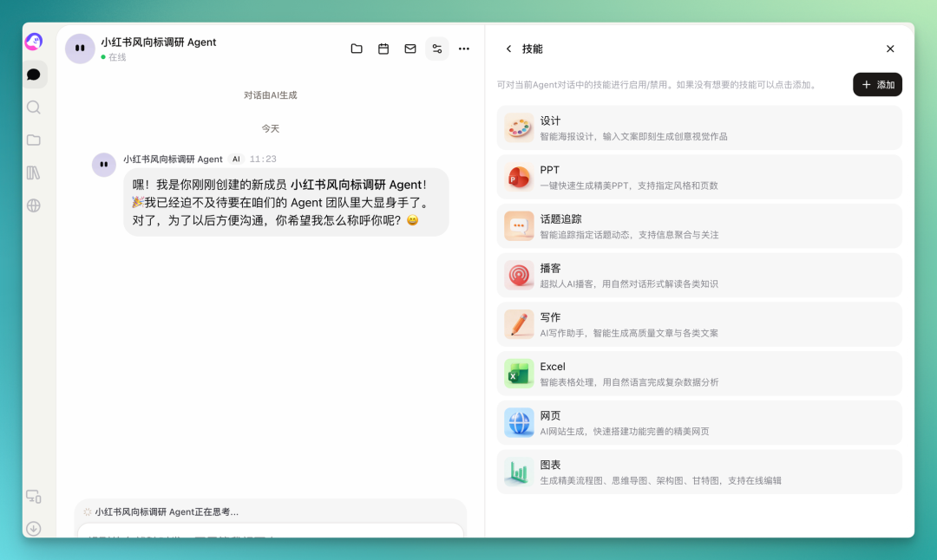
Task: Click the AI badge next to sender name
Action: (x=236, y=159)
